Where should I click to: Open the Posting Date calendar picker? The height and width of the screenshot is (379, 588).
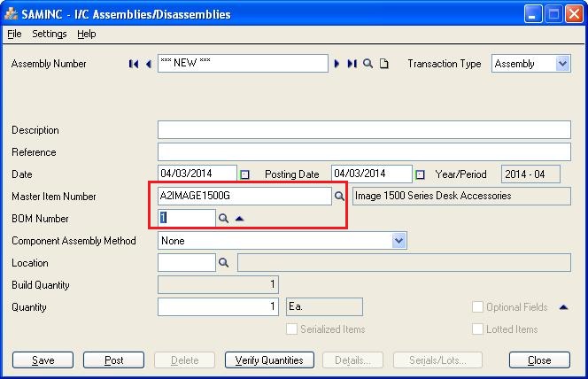[x=420, y=174]
